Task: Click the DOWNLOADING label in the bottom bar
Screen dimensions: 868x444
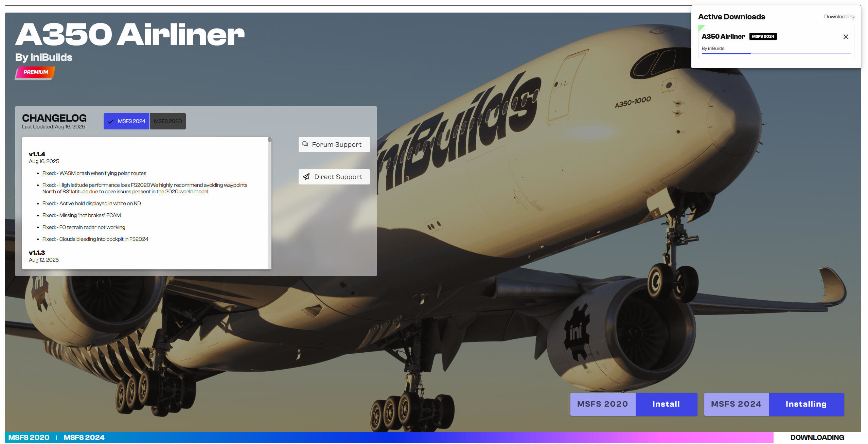Action: coord(817,438)
